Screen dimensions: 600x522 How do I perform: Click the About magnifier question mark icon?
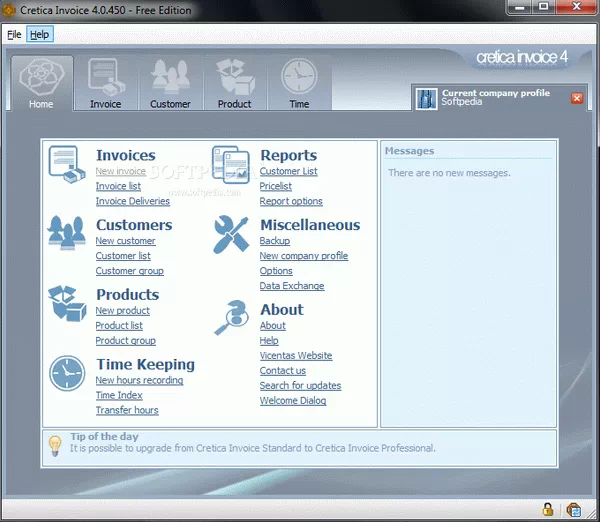pos(231,318)
